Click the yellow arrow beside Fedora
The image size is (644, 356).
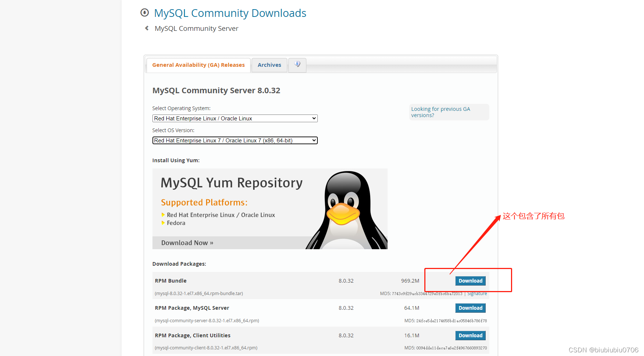pyautogui.click(x=163, y=223)
